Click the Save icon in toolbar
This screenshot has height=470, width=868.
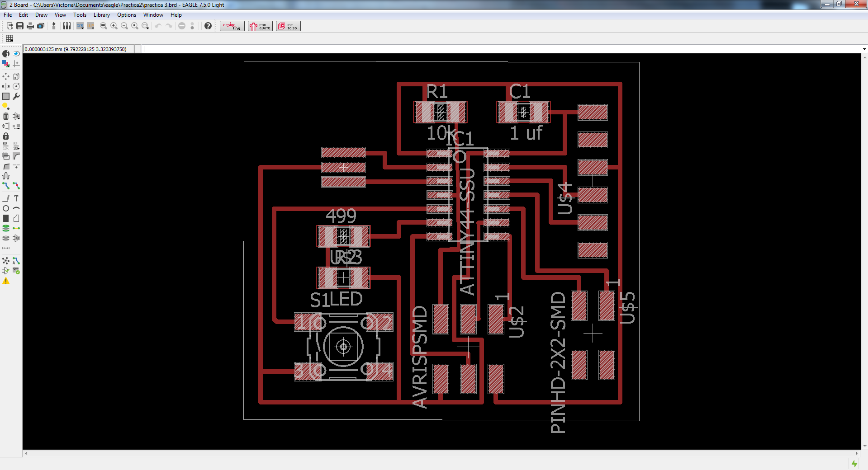(20, 26)
